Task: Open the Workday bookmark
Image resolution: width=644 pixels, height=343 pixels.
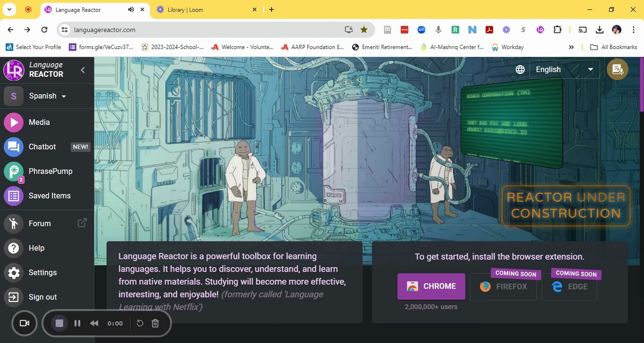Action: [508, 47]
